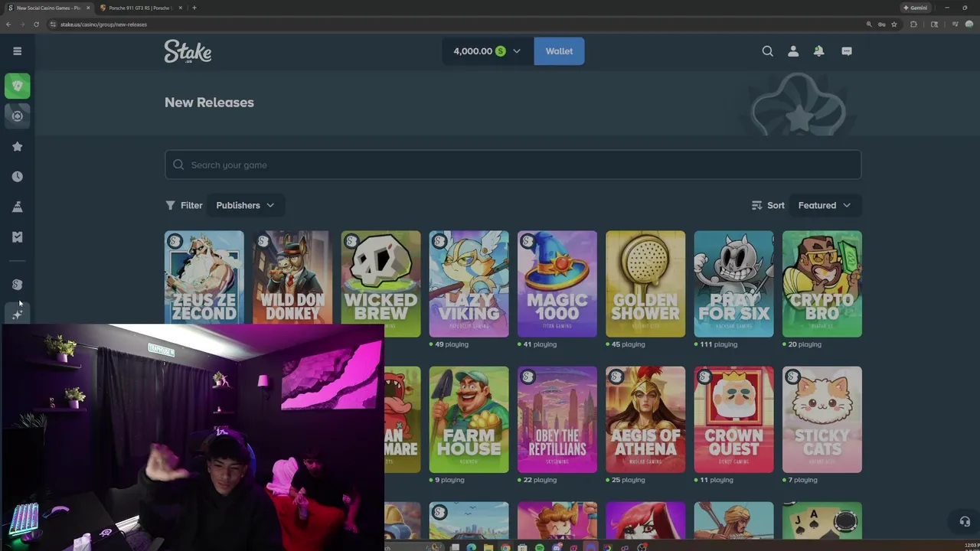Open the Crypto Bro game
Screen dimensions: 980x551
[x=822, y=284]
